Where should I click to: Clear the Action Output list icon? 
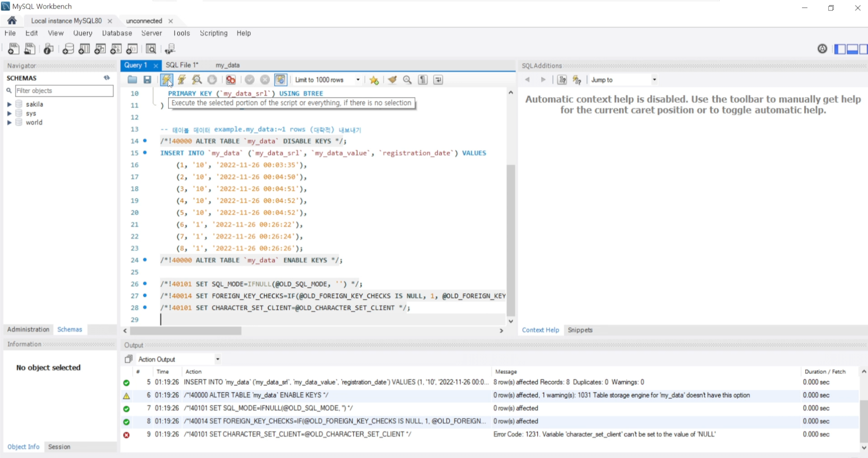click(128, 359)
